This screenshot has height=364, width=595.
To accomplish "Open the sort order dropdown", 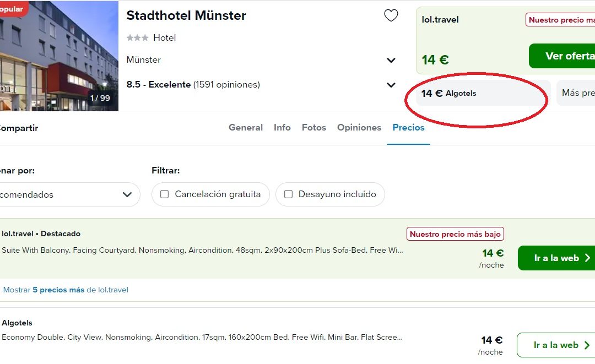I will click(68, 194).
